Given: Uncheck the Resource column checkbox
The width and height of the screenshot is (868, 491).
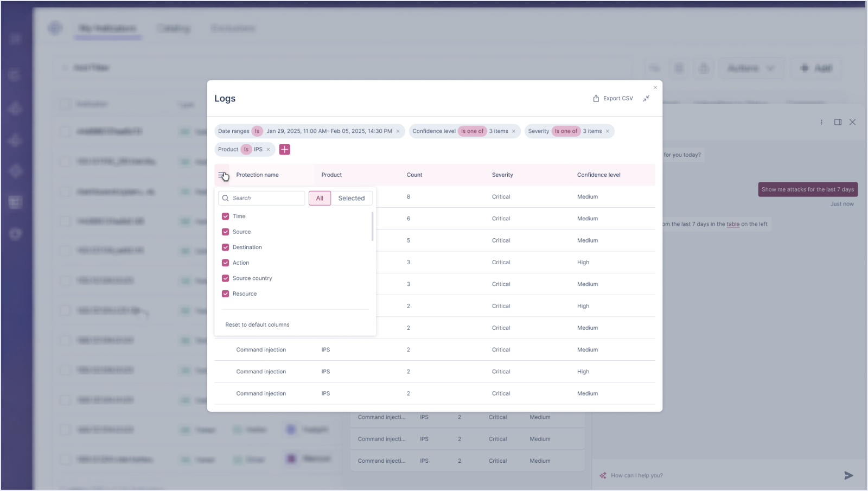Looking at the screenshot, I should click(x=225, y=294).
